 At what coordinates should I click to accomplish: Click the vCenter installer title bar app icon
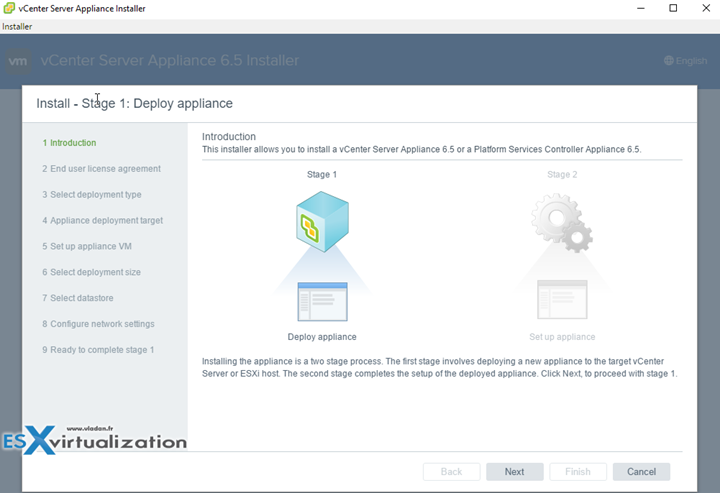[9, 8]
